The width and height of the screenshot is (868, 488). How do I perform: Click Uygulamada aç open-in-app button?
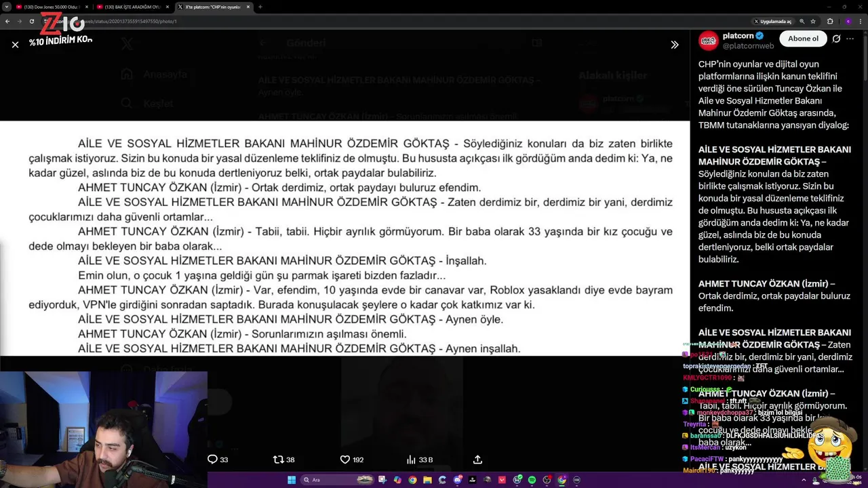pyautogui.click(x=772, y=21)
